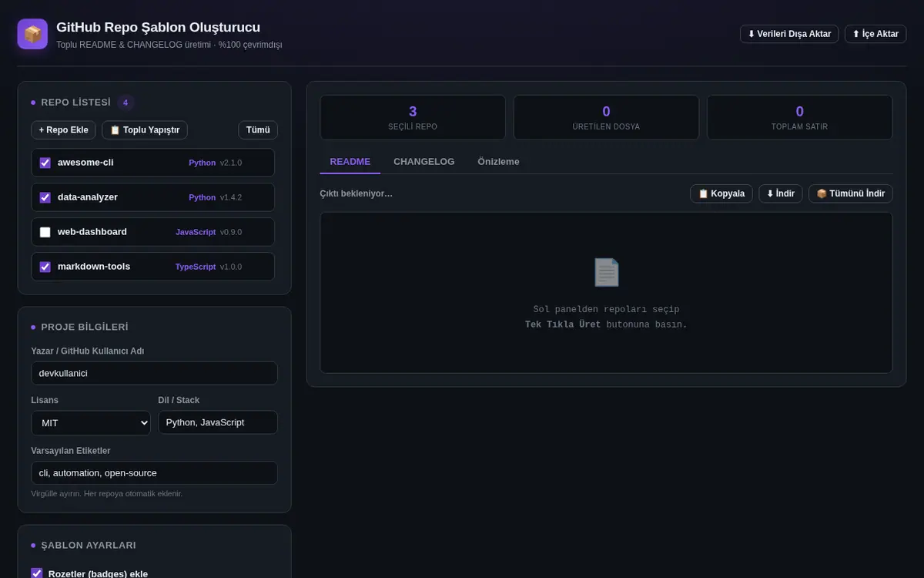Switch to the README tab
This screenshot has height=578, width=924.
(350, 162)
